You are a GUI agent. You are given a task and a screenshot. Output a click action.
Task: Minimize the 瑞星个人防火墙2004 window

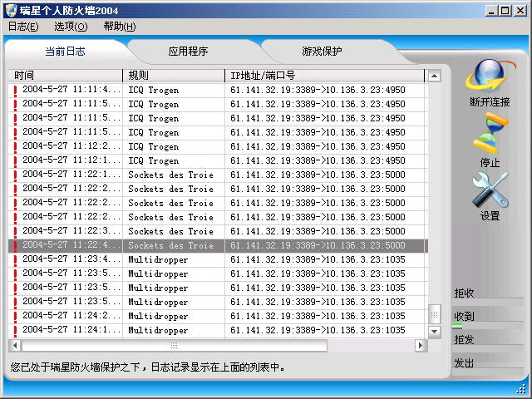tap(491, 11)
